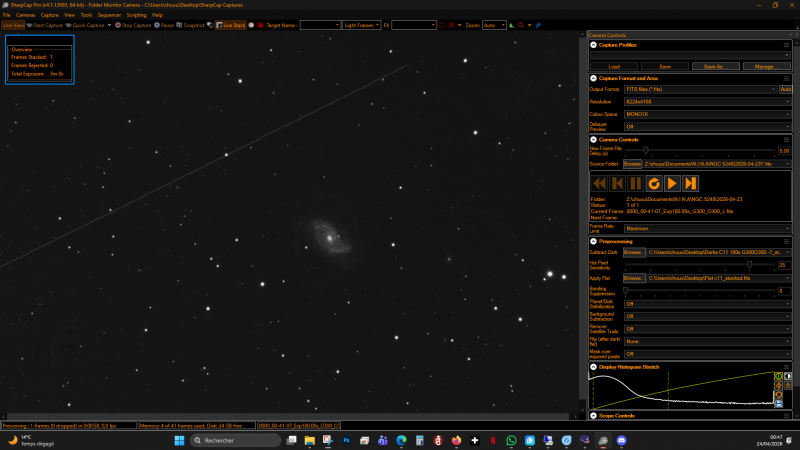Image resolution: width=800 pixels, height=450 pixels.
Task: Toggle the Live Stack button
Action: [231, 25]
